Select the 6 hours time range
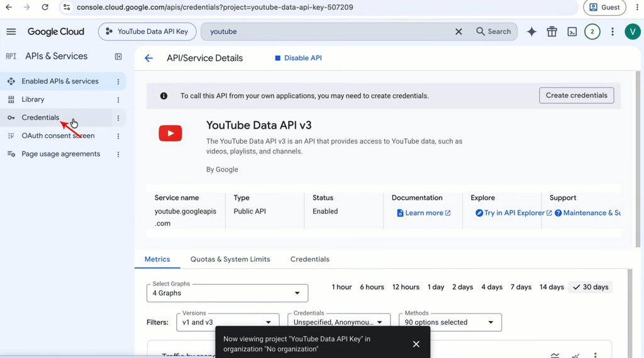The width and height of the screenshot is (644, 358). click(x=372, y=287)
